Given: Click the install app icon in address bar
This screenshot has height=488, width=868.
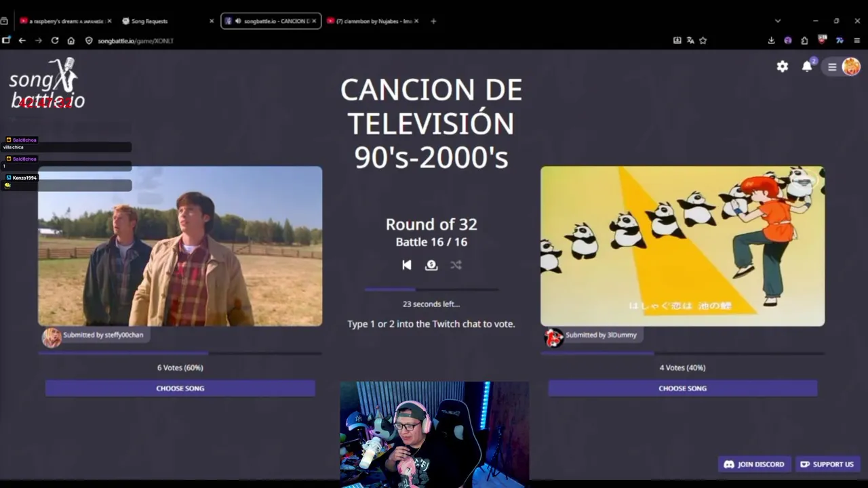Looking at the screenshot, I should tap(677, 41).
